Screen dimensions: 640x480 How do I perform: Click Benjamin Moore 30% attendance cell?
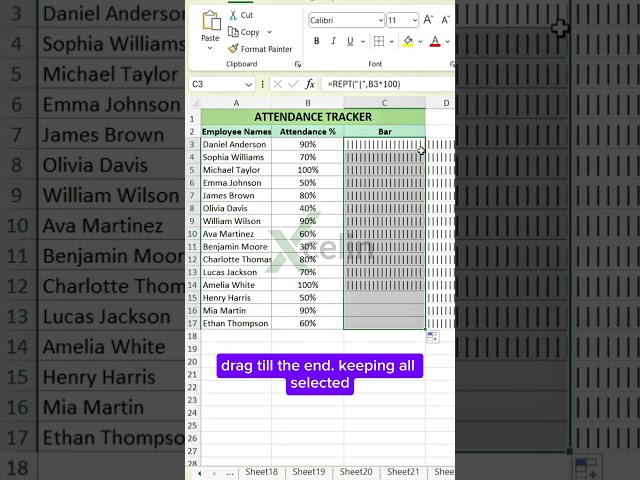308,247
